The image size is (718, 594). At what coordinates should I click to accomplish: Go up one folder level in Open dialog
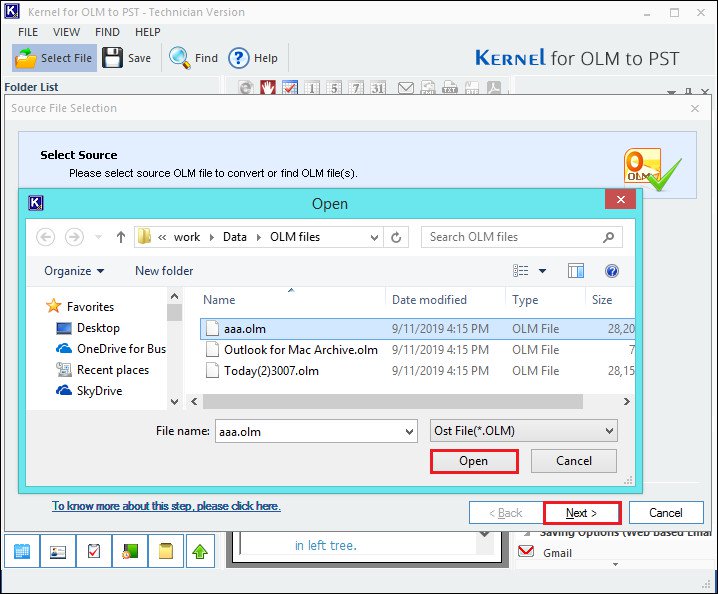tap(120, 237)
